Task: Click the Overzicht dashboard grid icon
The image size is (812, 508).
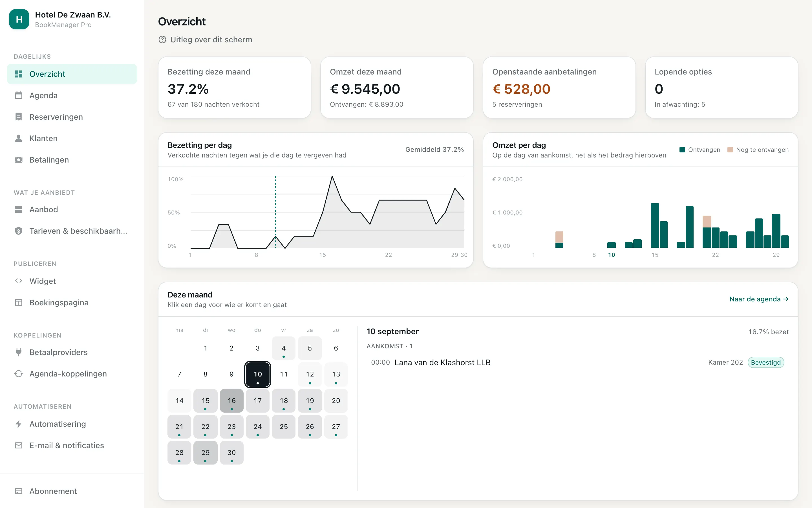Action: point(19,74)
